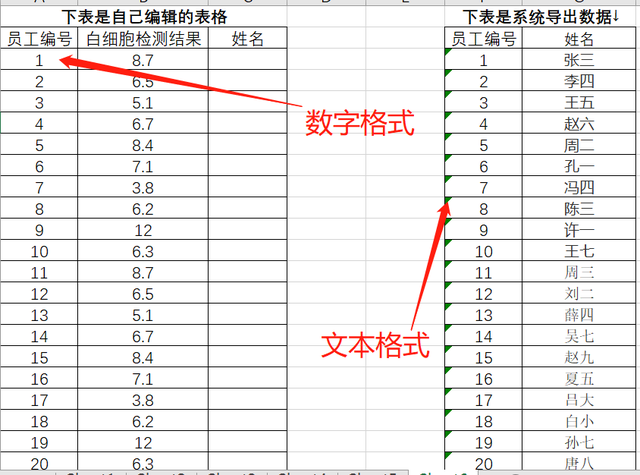Select result 6.5 for employee 12
The width and height of the screenshot is (640, 475).
click(x=143, y=293)
